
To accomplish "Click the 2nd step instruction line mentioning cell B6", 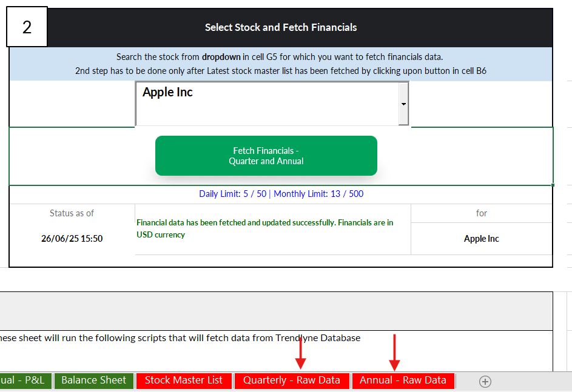I will pos(281,71).
